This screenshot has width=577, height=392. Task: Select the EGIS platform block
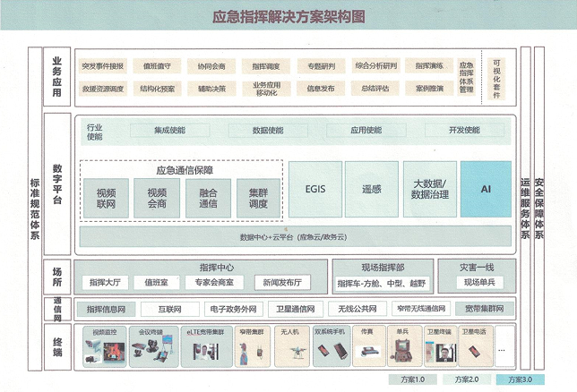point(313,190)
